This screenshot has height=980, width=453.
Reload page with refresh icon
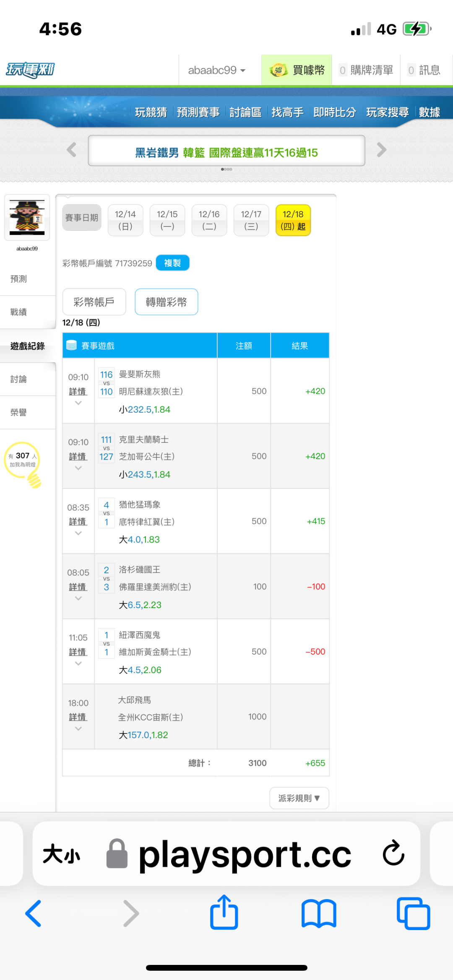(393, 853)
